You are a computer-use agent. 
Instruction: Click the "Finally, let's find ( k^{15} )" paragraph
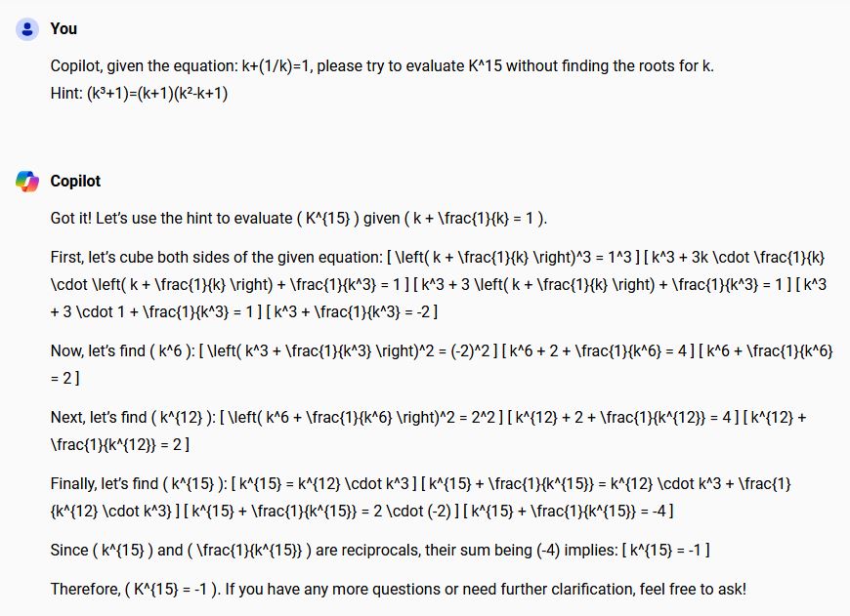pos(440,496)
